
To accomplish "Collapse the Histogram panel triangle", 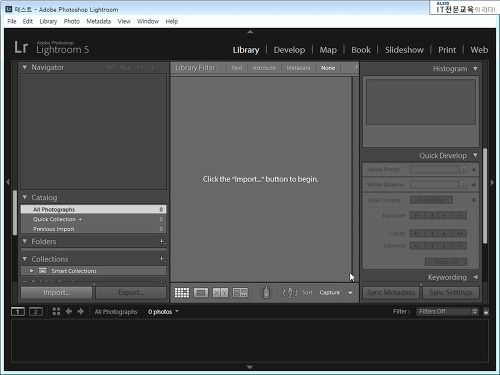I will [475, 69].
